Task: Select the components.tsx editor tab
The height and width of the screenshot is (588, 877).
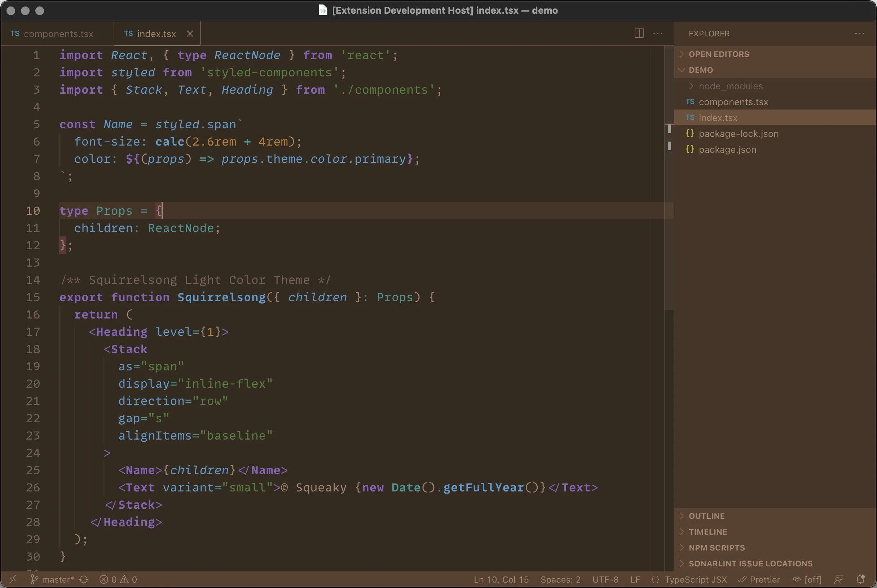Action: pos(58,34)
